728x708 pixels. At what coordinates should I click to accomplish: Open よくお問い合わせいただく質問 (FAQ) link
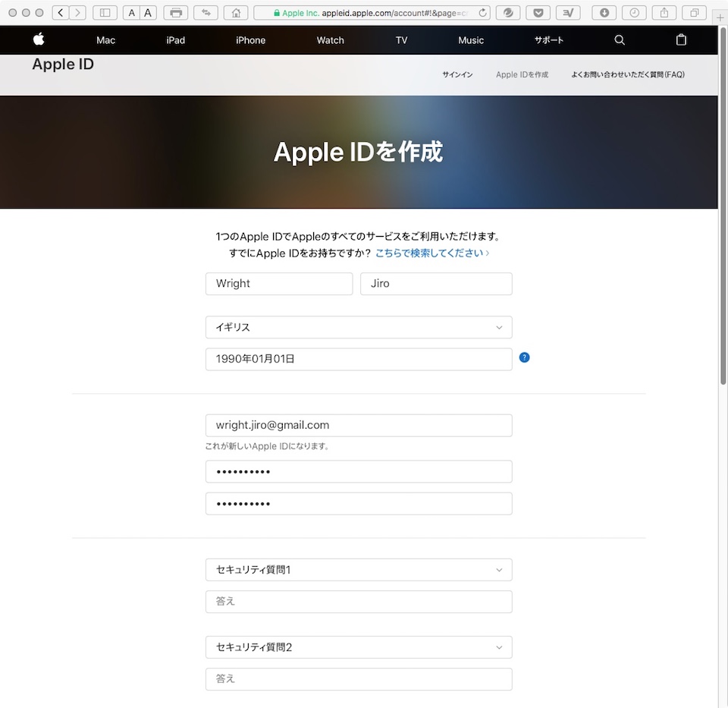coord(628,74)
